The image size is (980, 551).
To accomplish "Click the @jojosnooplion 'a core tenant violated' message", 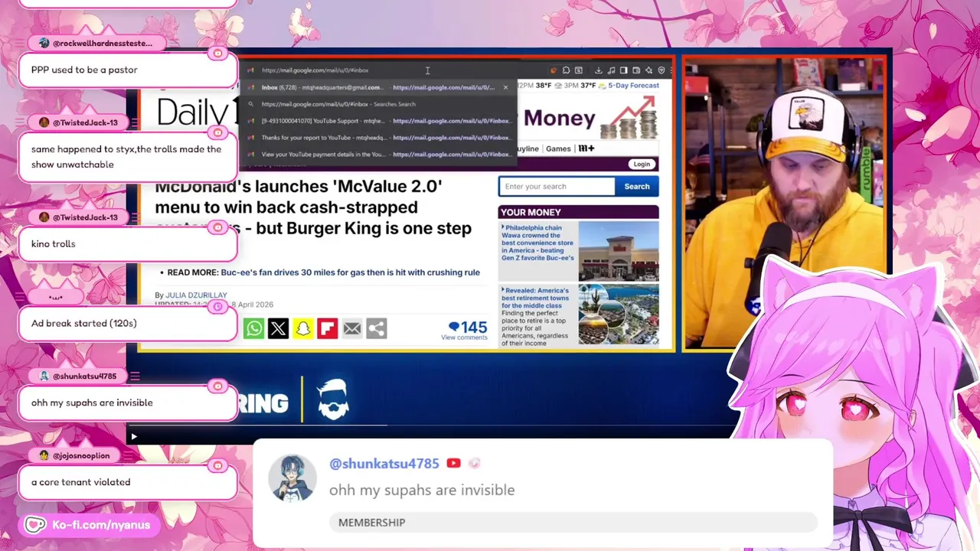I will [x=128, y=482].
